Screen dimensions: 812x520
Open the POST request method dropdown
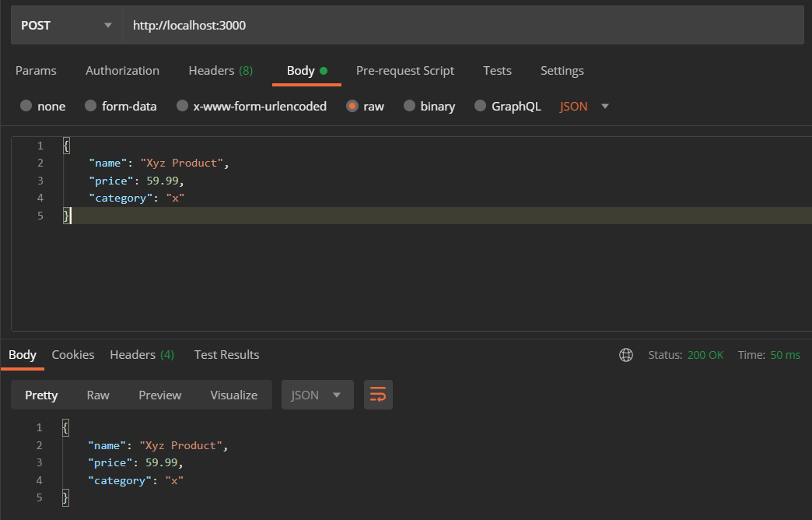point(66,24)
